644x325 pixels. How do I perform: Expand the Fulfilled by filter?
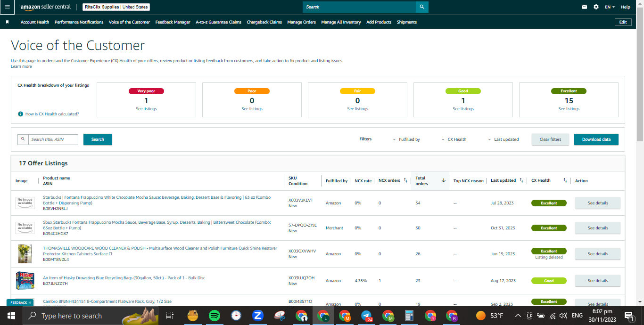tap(406, 139)
